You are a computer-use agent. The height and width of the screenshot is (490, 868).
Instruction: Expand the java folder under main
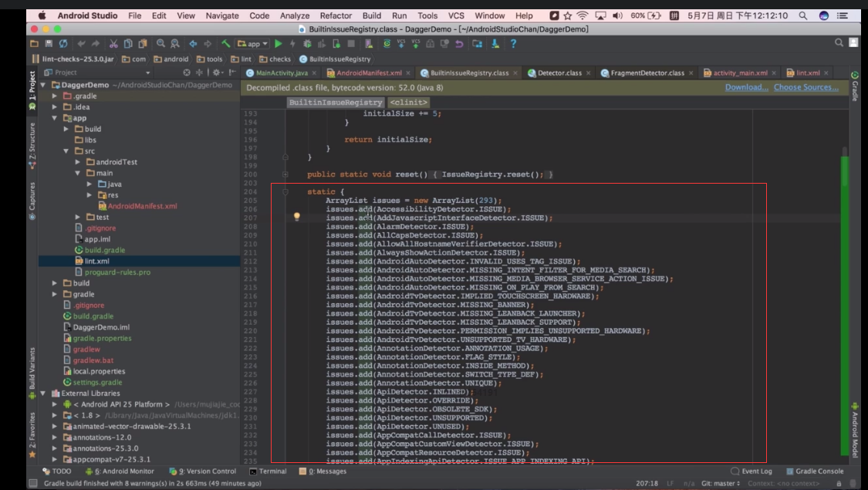(90, 184)
